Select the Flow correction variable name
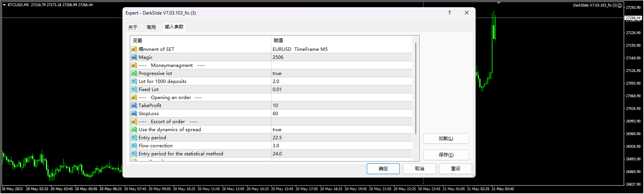This screenshot has width=644, height=194. [155, 146]
